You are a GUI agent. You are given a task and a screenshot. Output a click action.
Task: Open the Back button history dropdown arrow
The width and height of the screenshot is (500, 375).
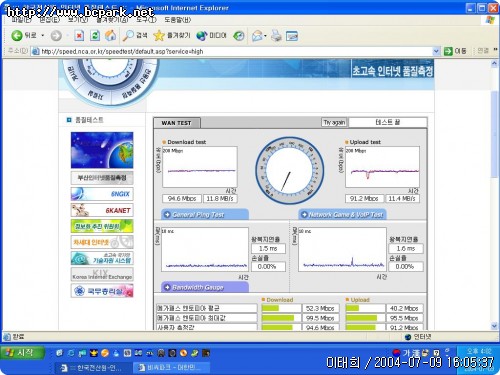tap(43, 35)
